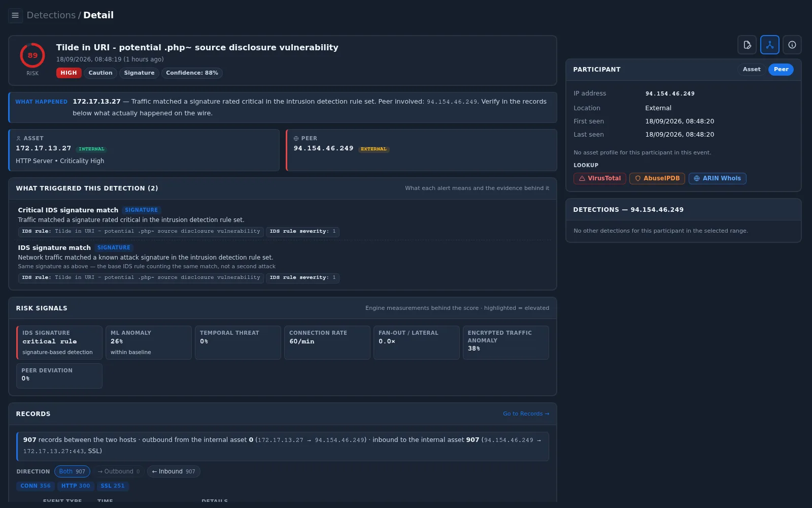Click the ARIN Whois globe icon

pos(697,178)
